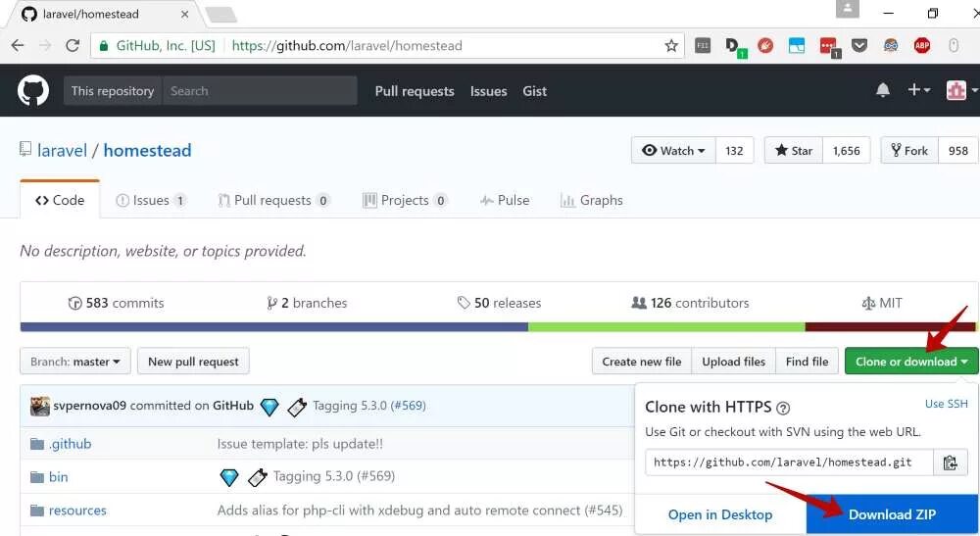Toggle Watch on this repository

674,150
